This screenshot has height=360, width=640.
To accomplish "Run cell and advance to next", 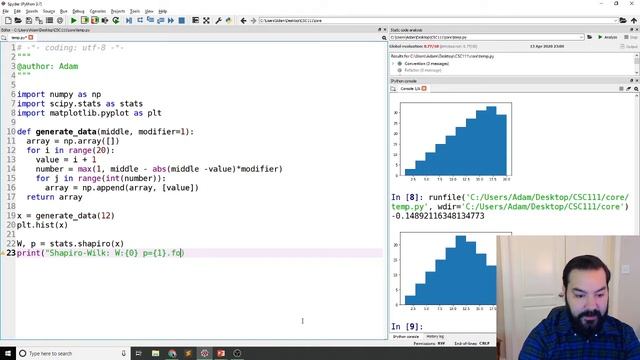I will [x=95, y=20].
